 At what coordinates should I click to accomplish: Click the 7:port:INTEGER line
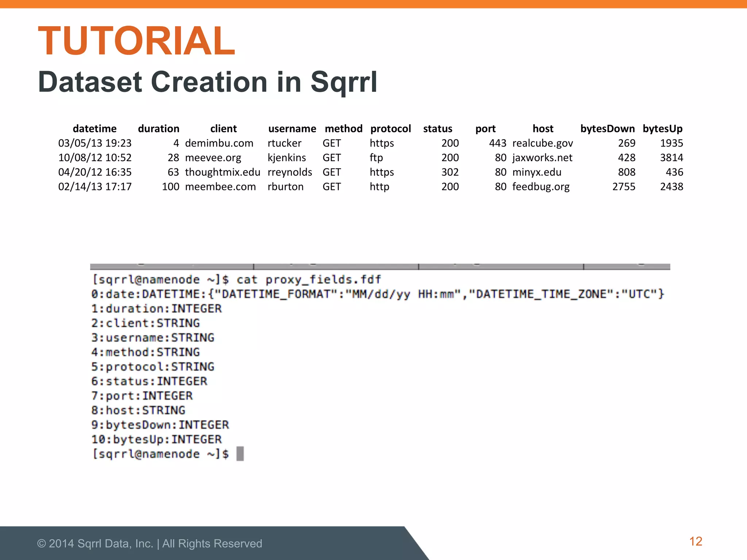[142, 396]
